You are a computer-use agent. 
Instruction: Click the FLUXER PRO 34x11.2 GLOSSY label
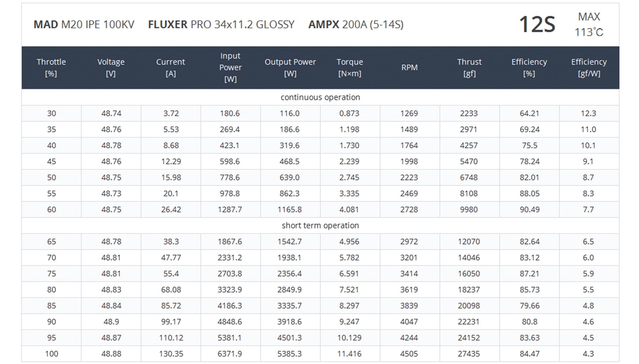click(x=221, y=25)
